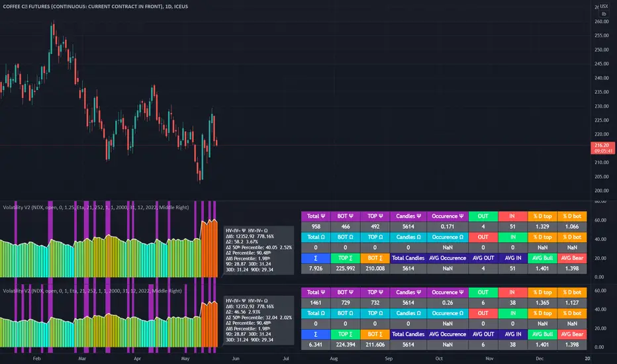Click the 260.00 level on the price scale

coord(602,22)
